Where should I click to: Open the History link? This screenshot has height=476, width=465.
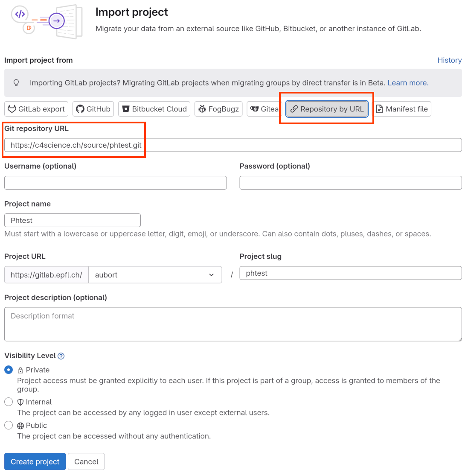[449, 60]
